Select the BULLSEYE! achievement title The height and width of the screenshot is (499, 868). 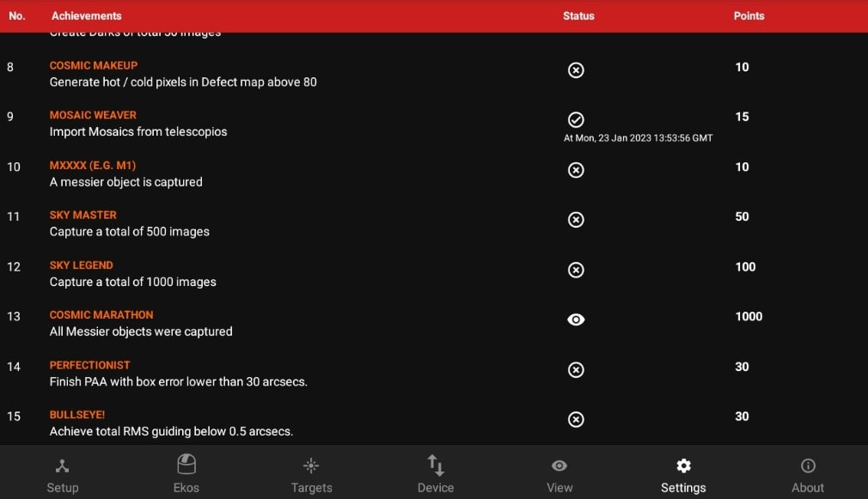click(x=77, y=415)
